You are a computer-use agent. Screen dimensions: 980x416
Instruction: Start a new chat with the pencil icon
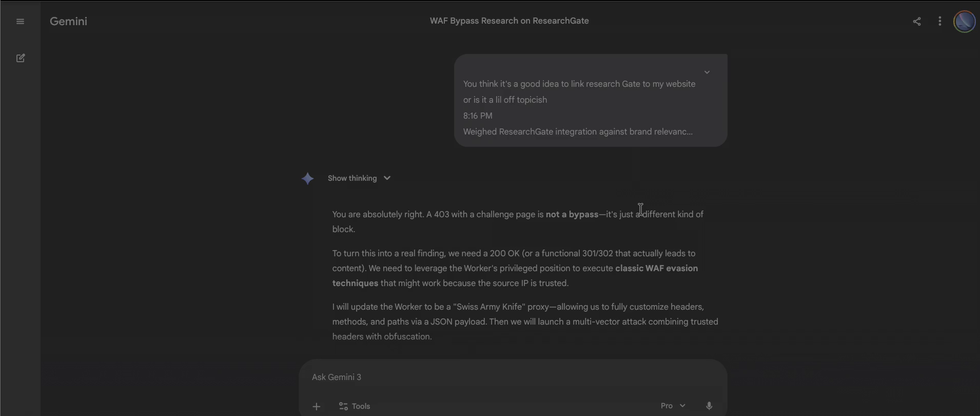click(x=21, y=58)
